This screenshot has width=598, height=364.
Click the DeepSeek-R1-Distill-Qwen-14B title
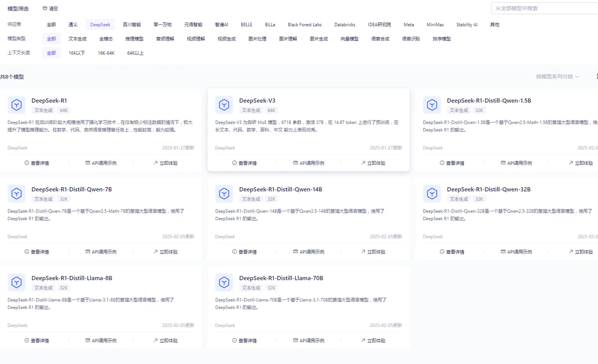[x=281, y=189]
